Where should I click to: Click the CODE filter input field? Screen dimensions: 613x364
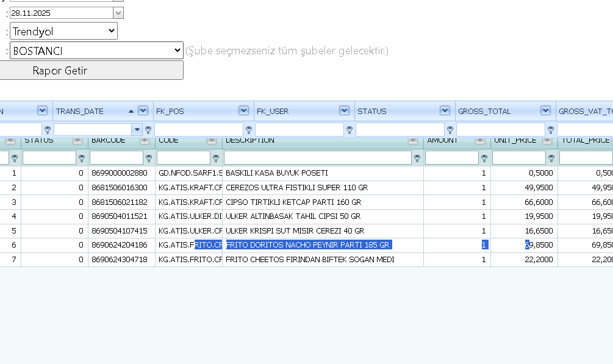[x=184, y=157]
